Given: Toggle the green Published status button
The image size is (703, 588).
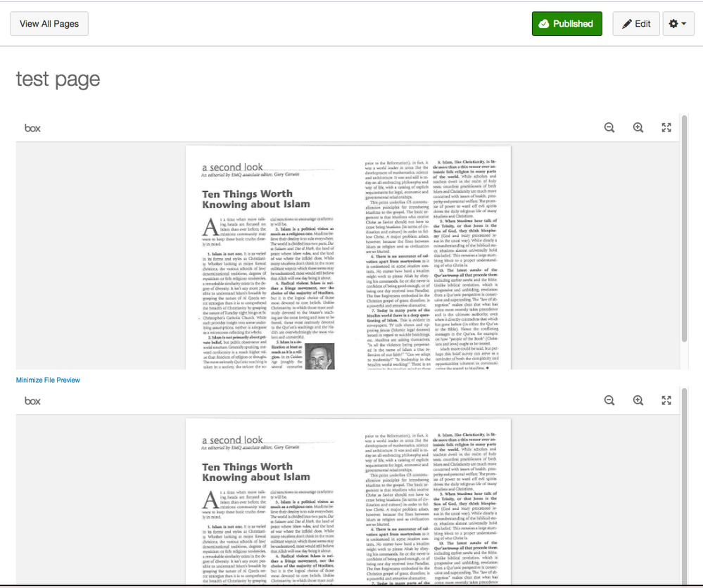Looking at the screenshot, I should click(566, 24).
